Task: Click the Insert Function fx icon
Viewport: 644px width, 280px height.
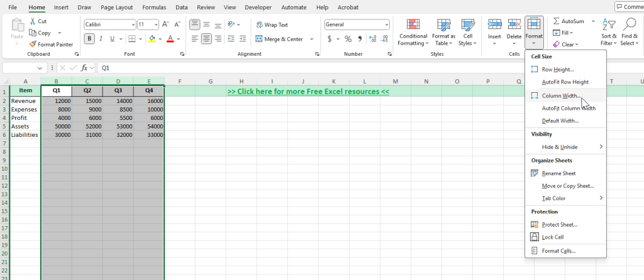Action: click(x=84, y=68)
